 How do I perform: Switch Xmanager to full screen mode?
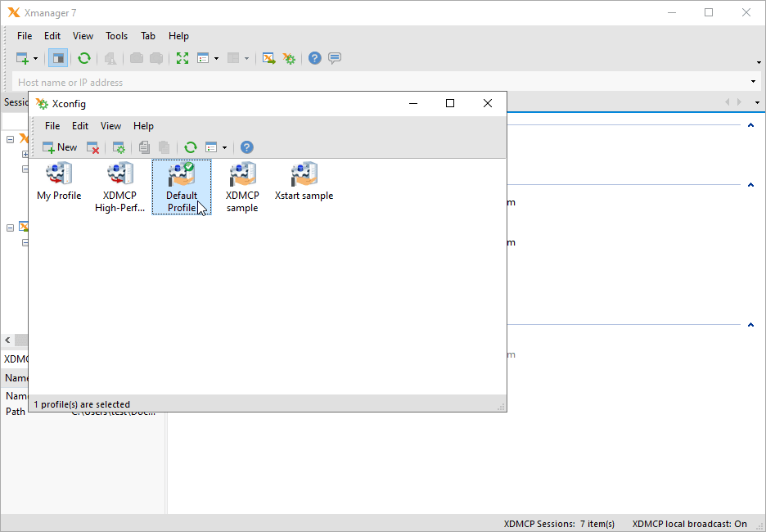[182, 59]
